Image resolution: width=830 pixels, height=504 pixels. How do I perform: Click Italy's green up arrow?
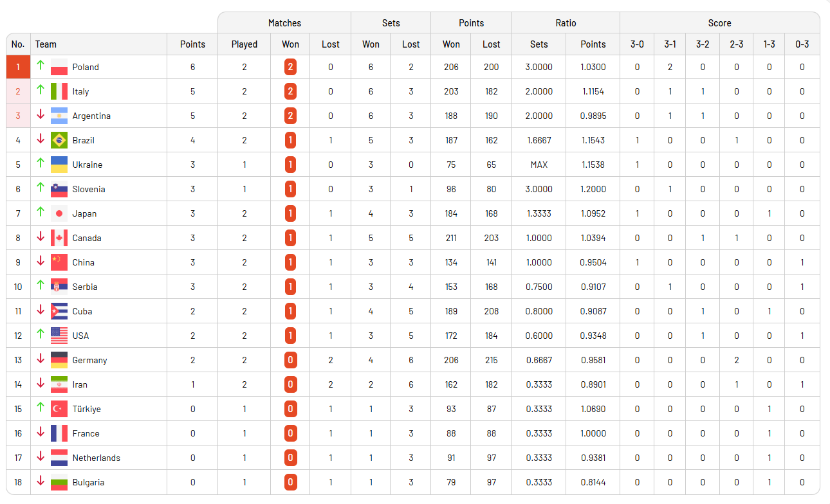(x=41, y=91)
